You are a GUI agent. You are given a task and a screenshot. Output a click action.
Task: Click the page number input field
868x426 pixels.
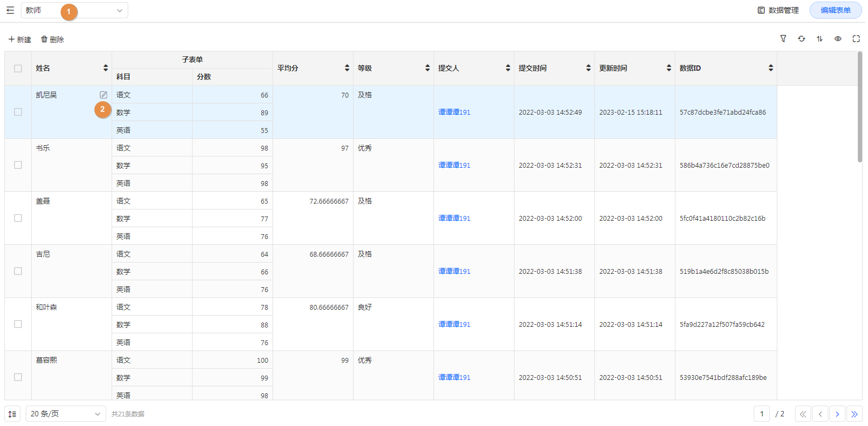click(762, 414)
